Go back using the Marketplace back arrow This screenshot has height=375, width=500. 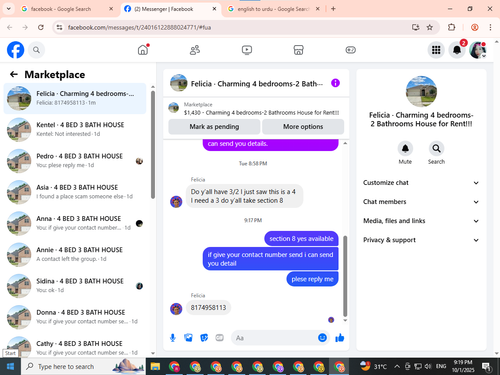click(14, 74)
